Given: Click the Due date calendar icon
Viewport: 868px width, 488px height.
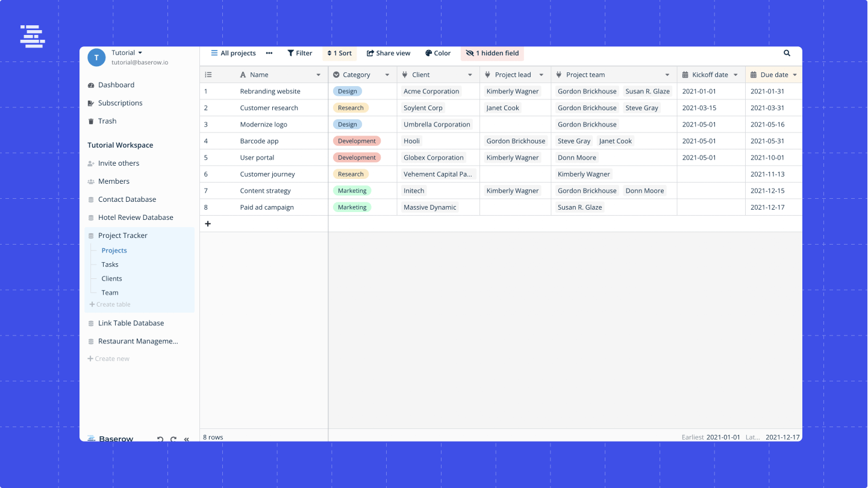Looking at the screenshot, I should click(754, 75).
